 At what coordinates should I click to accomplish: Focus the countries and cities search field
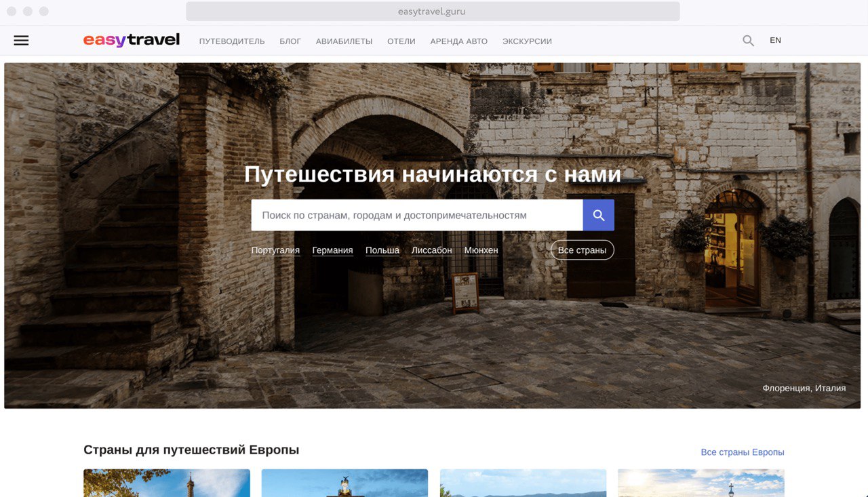[417, 215]
